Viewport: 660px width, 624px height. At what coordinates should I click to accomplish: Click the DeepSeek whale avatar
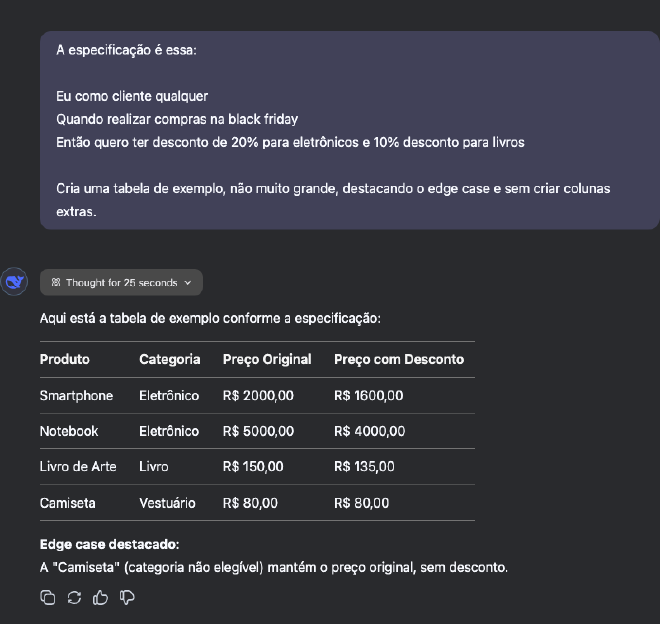[x=15, y=282]
